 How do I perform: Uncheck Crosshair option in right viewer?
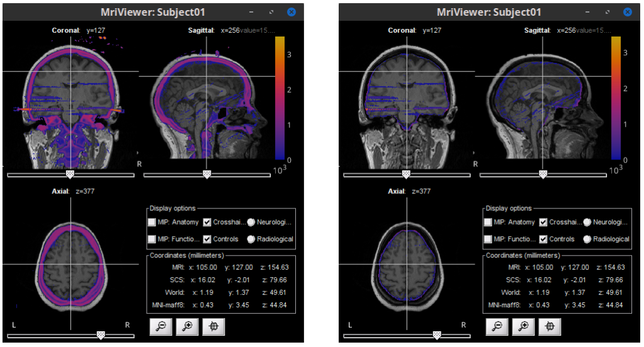click(543, 222)
